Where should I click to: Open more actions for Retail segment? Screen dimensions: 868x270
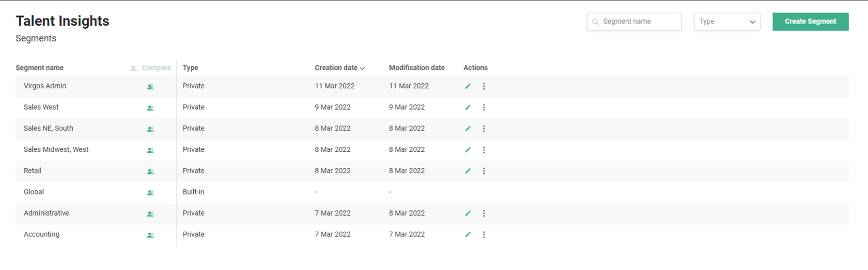point(483,171)
